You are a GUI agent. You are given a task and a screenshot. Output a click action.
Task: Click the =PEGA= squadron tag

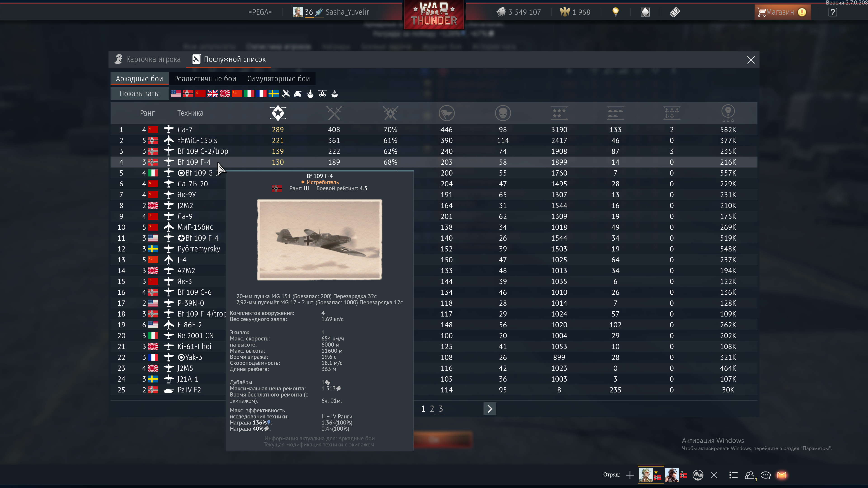point(260,12)
